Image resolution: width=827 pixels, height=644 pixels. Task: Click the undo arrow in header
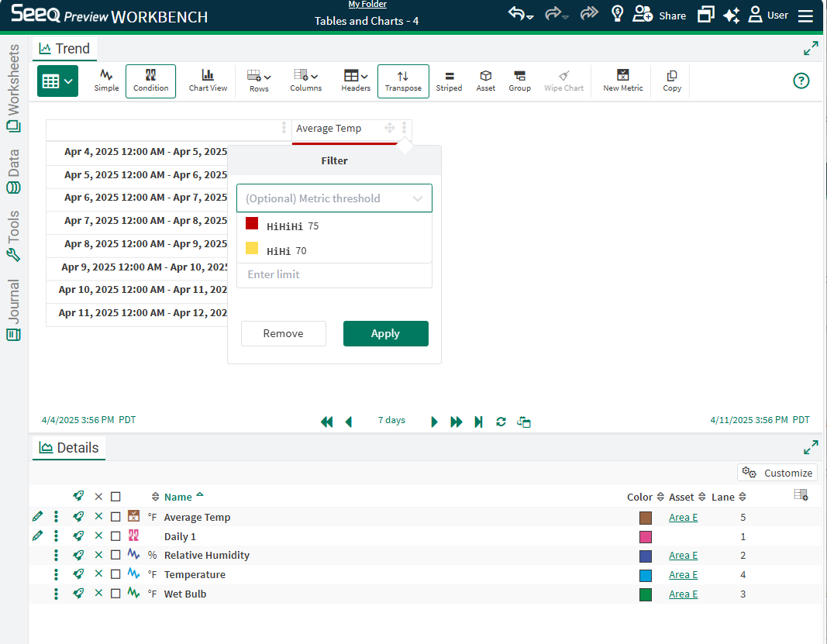click(516, 15)
